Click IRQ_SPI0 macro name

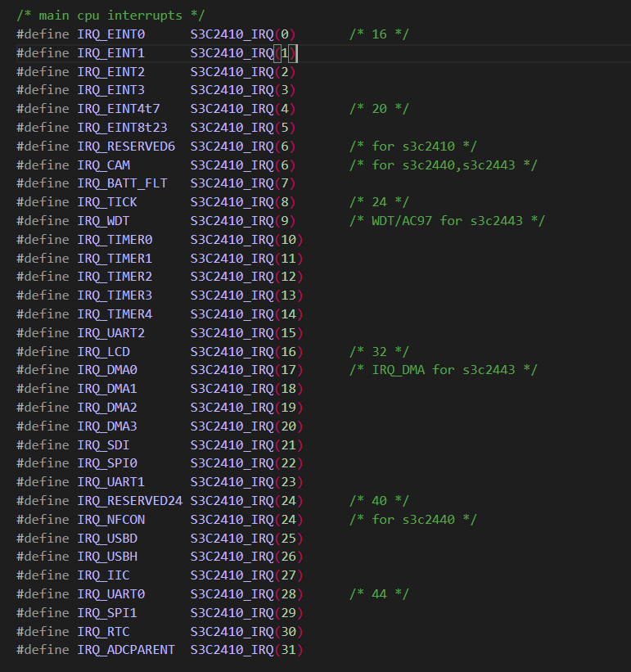pos(107,464)
